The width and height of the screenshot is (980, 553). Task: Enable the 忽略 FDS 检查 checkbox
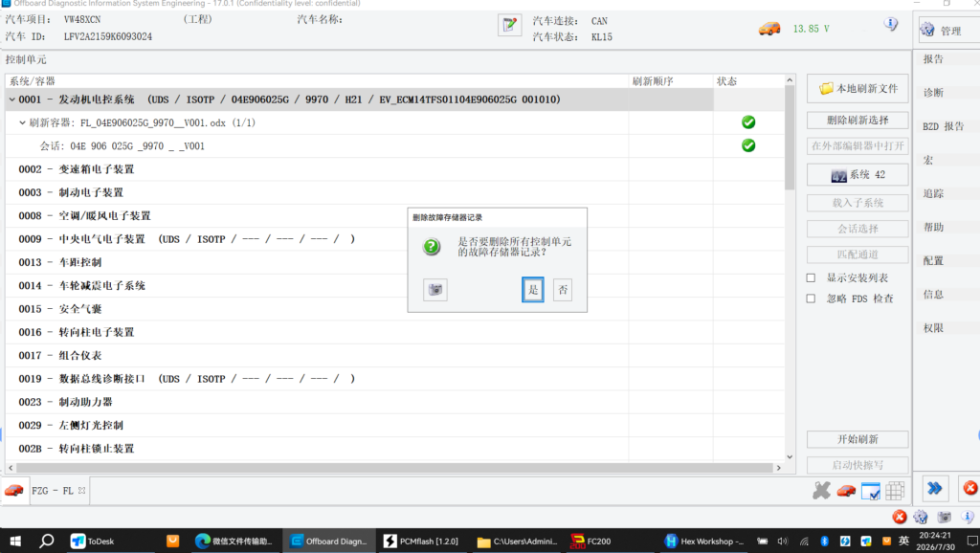pyautogui.click(x=811, y=299)
